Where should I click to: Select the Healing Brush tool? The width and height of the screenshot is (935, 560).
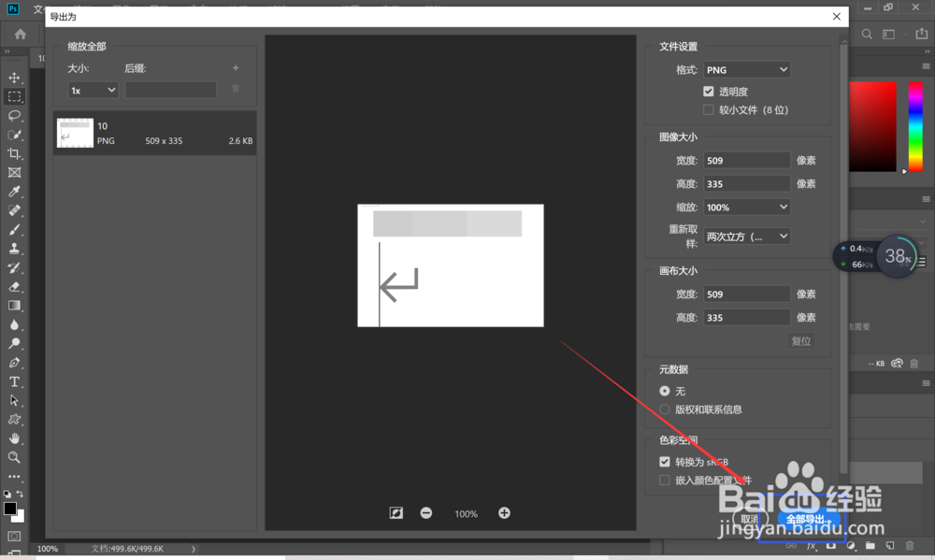tap(14, 210)
